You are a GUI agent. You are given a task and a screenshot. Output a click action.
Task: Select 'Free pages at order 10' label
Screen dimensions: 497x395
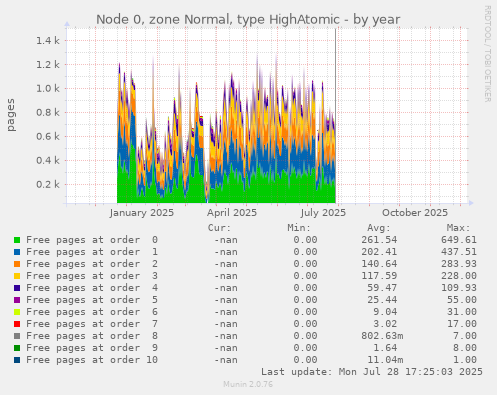click(92, 360)
